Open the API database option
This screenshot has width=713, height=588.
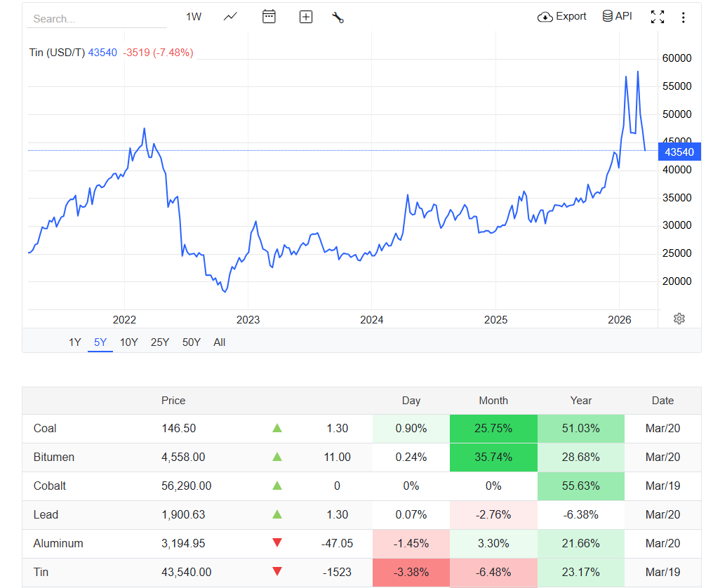[618, 16]
